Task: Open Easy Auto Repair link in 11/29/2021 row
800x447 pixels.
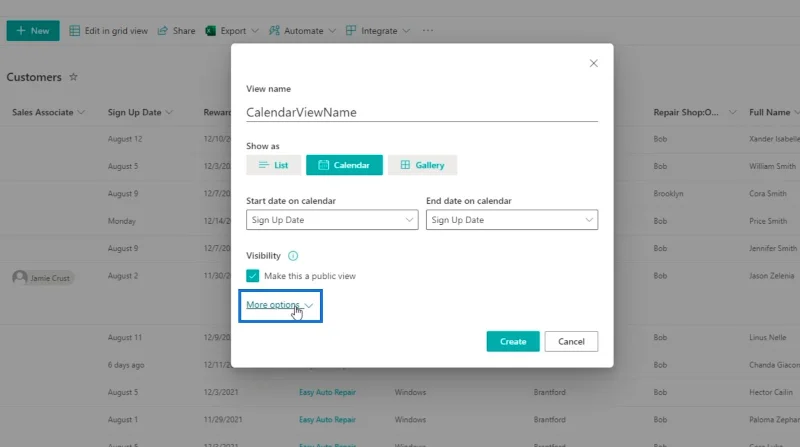Action: [x=327, y=419]
